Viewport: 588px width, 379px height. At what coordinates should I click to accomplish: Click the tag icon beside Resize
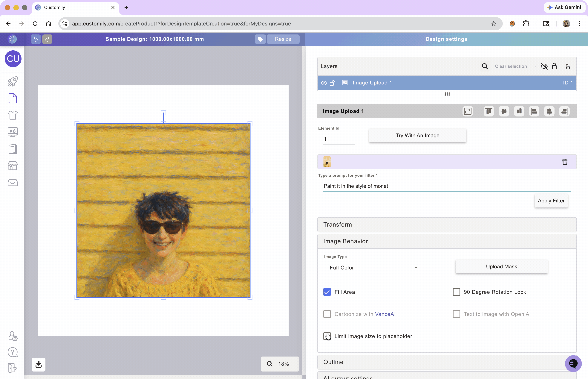(260, 39)
